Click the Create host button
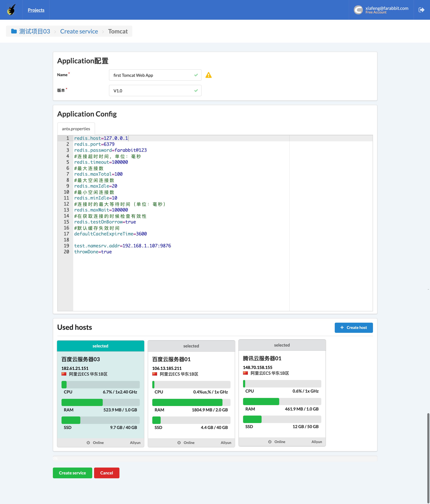The image size is (430, 504). point(354,327)
